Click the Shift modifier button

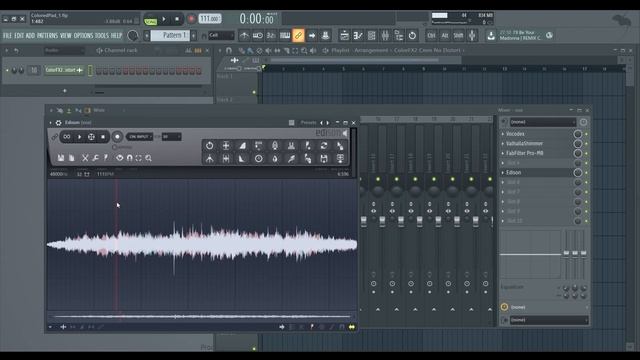[x=458, y=36]
